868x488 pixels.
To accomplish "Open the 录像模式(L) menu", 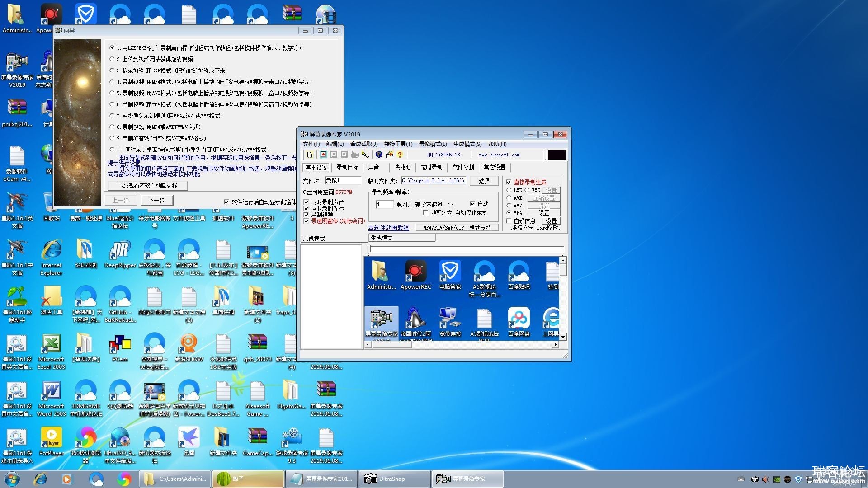I will click(433, 144).
